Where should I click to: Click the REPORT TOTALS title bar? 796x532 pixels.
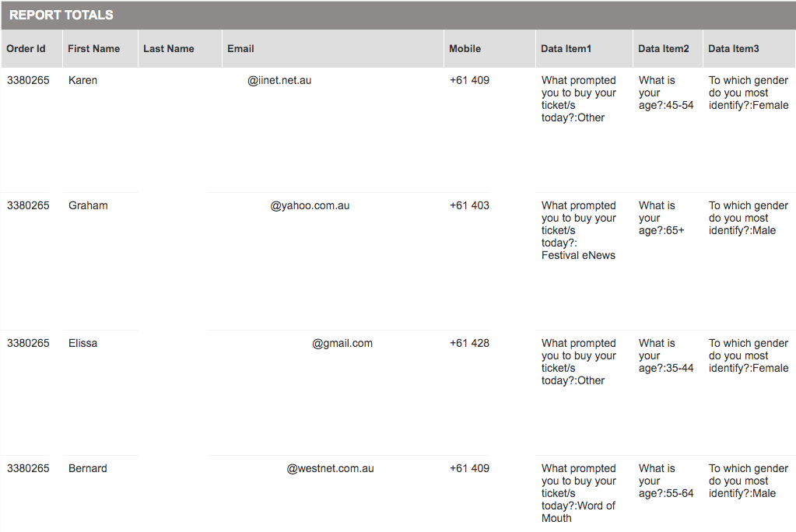pos(398,16)
